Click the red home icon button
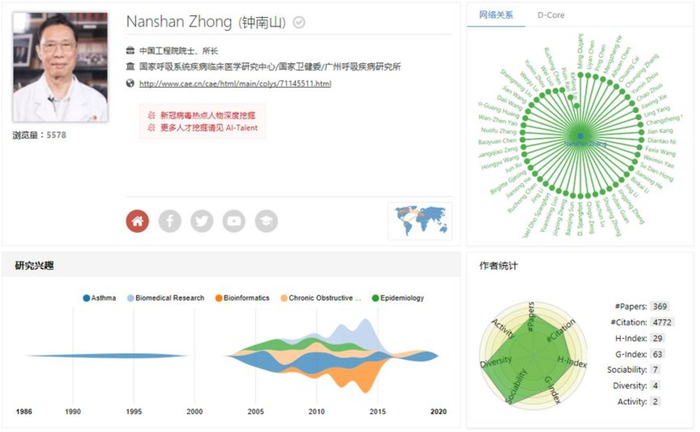 tap(137, 220)
